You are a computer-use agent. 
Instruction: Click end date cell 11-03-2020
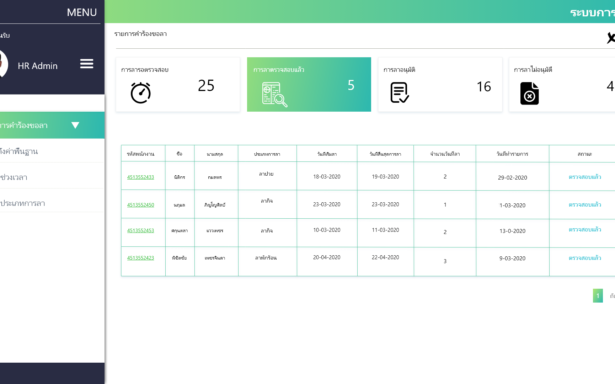point(386,230)
